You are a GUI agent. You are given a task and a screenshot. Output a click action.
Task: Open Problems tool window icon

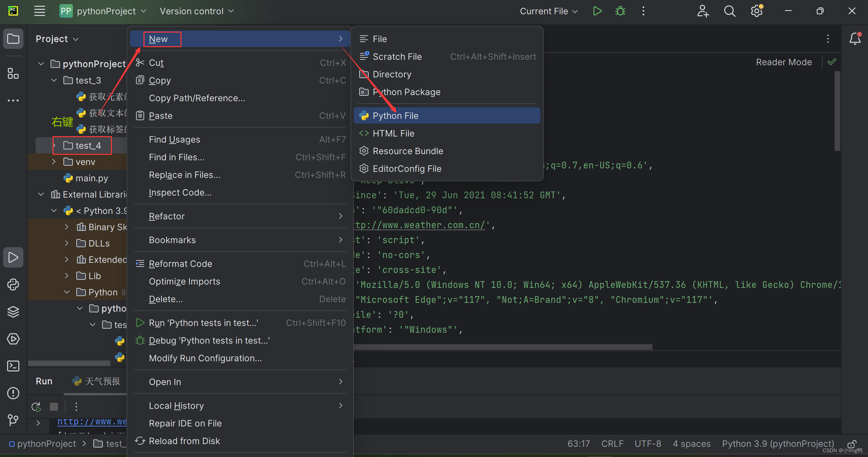click(x=13, y=393)
